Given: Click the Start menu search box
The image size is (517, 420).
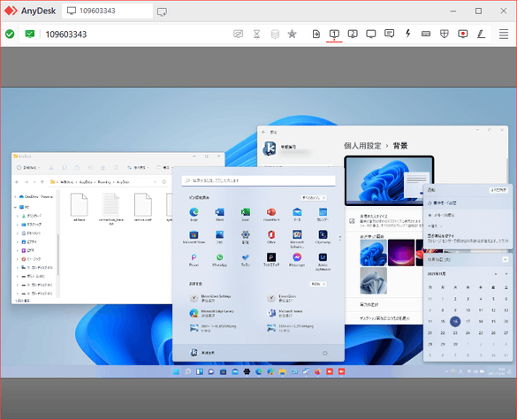Looking at the screenshot, I should click(258, 180).
